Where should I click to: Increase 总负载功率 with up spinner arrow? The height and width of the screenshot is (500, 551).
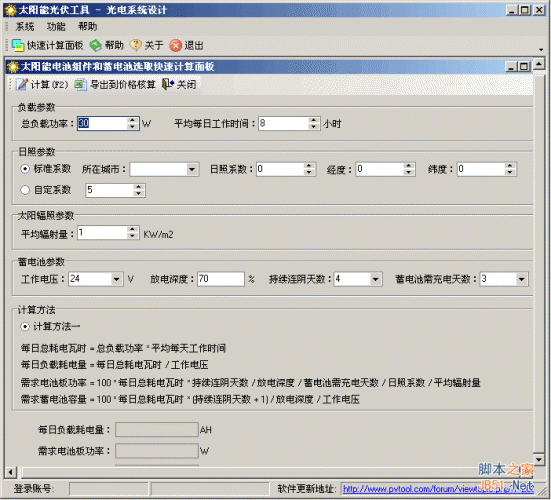132,120
